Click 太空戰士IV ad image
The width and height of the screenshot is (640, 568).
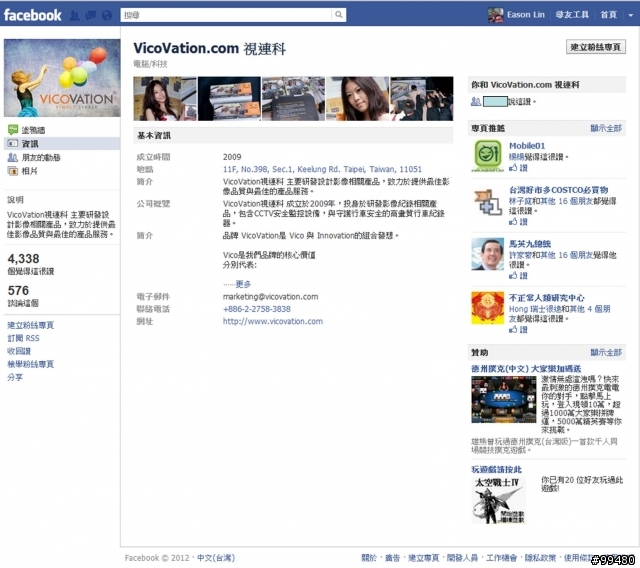498,500
